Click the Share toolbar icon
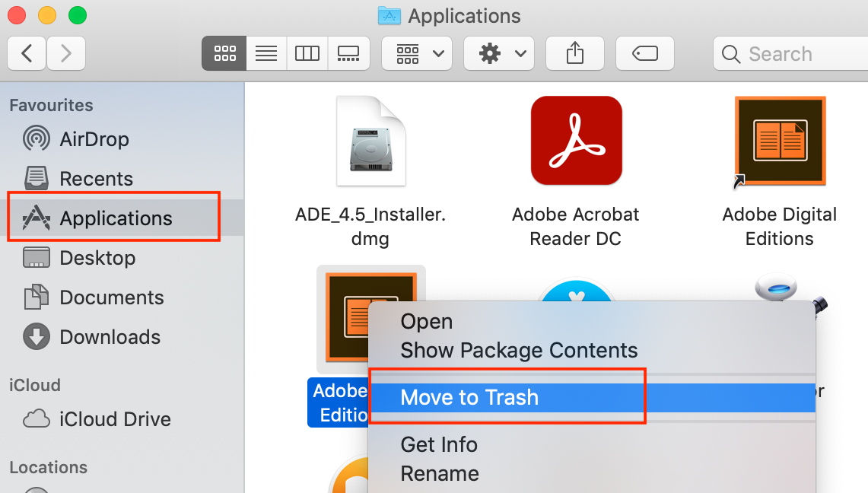This screenshot has width=868, height=493. (x=574, y=54)
